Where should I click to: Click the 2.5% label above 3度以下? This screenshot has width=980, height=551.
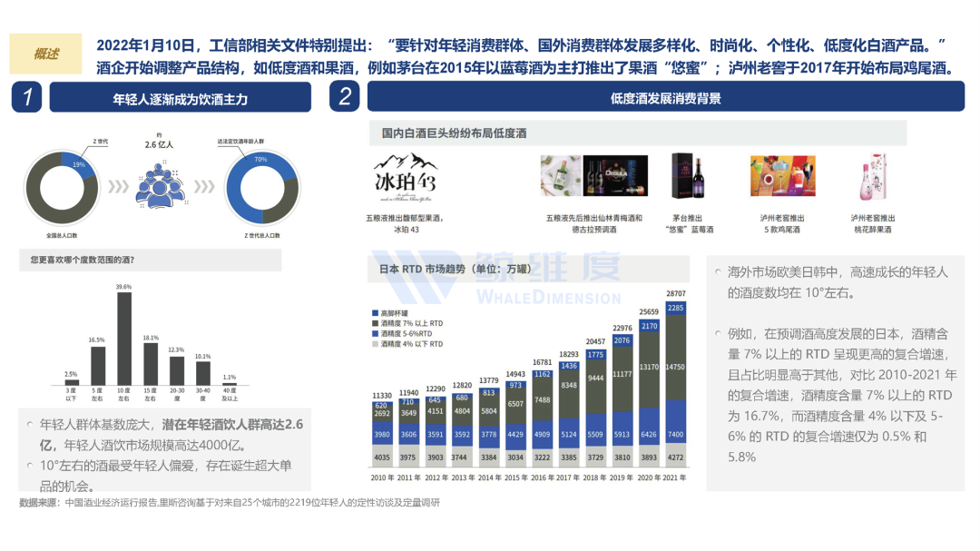click(x=72, y=374)
